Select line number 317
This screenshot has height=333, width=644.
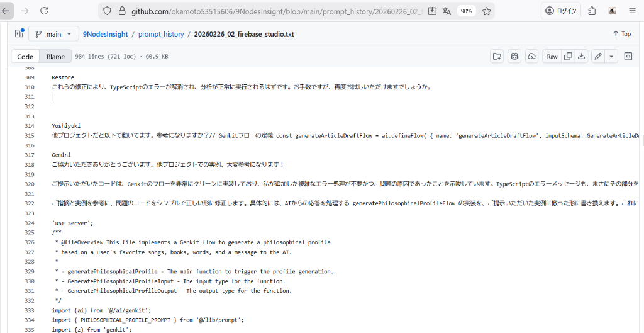(29, 155)
